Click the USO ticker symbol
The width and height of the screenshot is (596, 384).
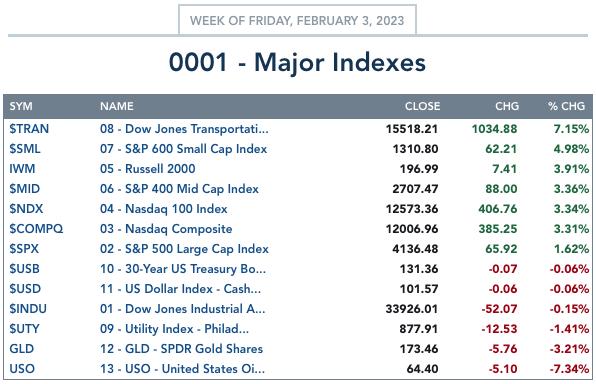click(x=22, y=369)
